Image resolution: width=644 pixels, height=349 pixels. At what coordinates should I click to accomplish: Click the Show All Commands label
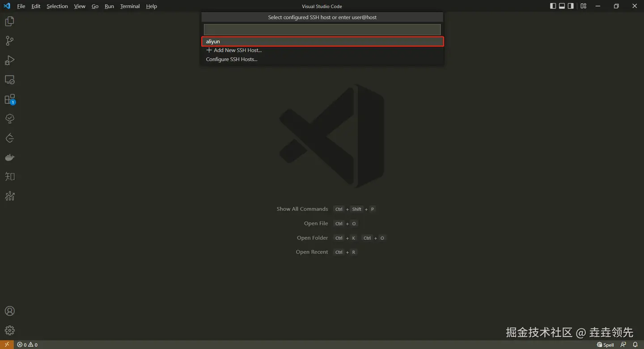[x=302, y=209]
